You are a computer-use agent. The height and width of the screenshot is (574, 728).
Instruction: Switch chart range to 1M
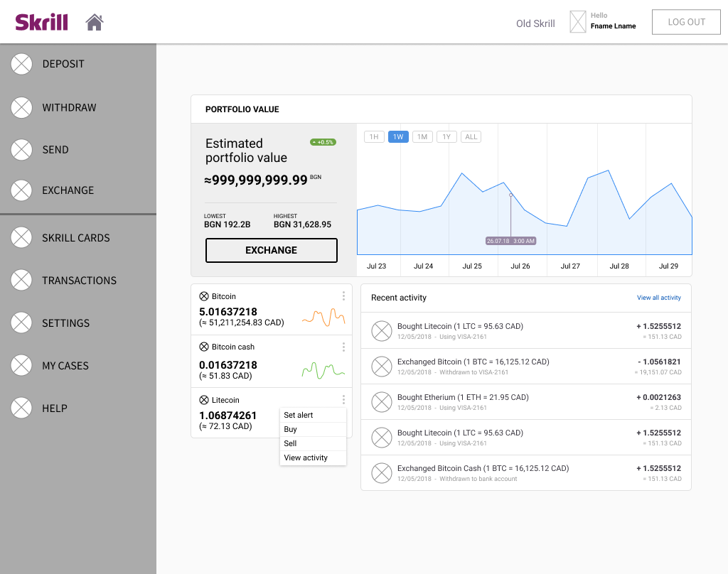[422, 137]
